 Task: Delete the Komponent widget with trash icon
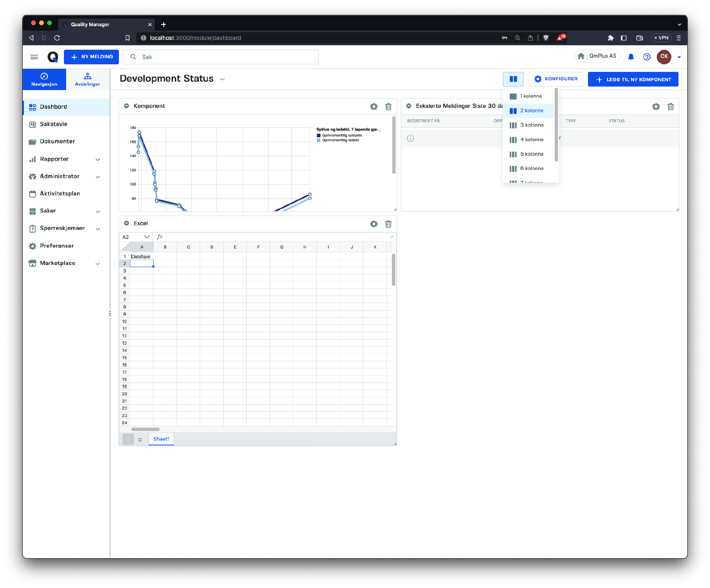point(388,107)
